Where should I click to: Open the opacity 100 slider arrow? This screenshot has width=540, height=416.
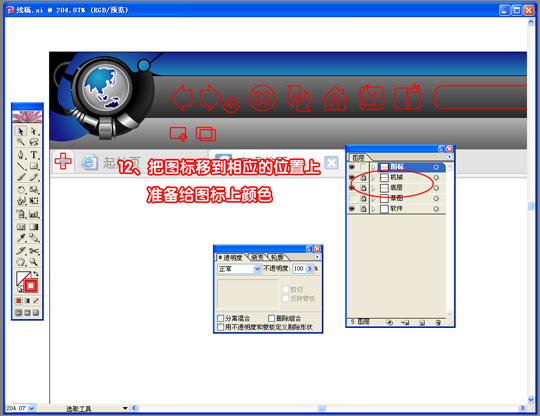coord(309,269)
